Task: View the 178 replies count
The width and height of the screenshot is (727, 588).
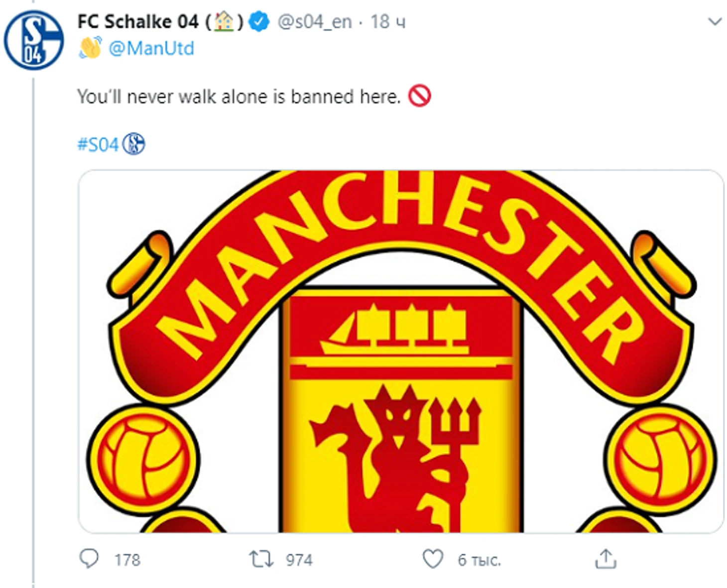Action: point(127,560)
